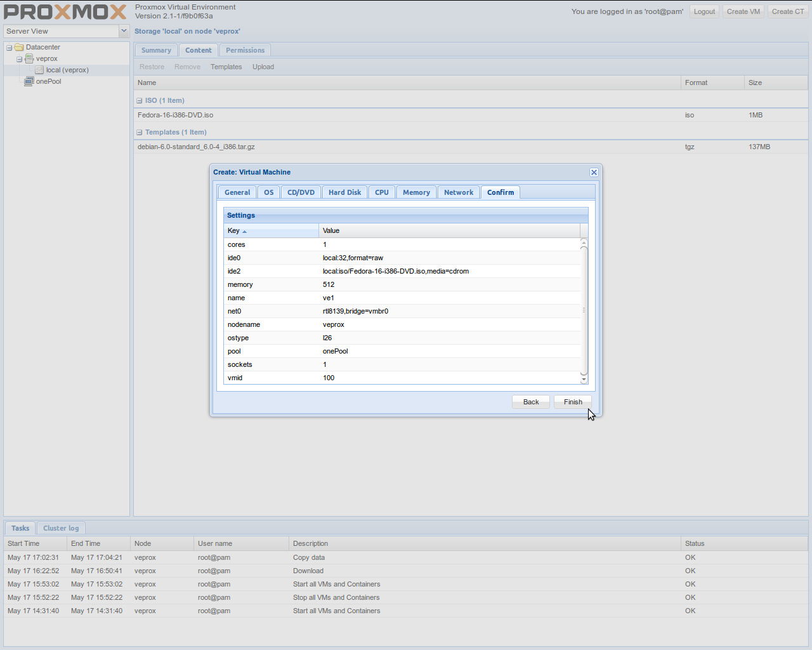Click Back in the VM creation dialog
Viewport: 812px width, 650px height.
pyautogui.click(x=530, y=401)
